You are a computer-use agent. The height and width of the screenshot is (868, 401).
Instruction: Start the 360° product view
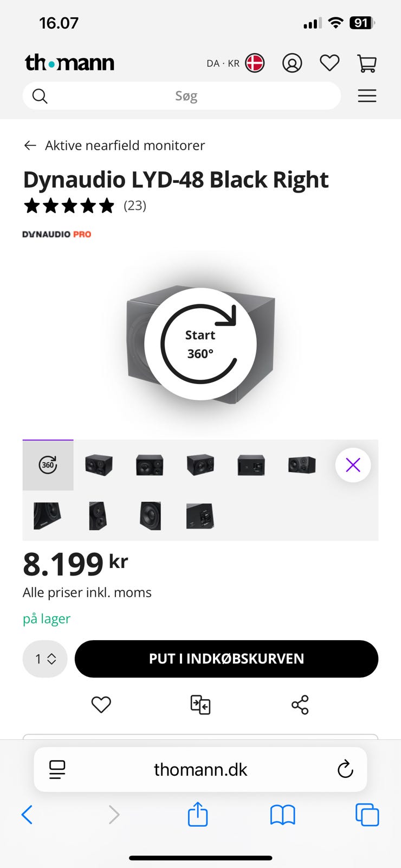coord(200,344)
